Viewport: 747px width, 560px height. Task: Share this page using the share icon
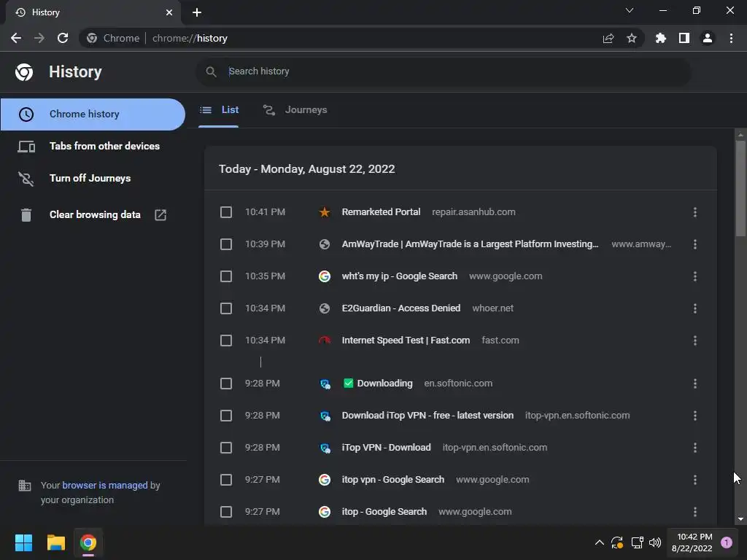pyautogui.click(x=608, y=38)
